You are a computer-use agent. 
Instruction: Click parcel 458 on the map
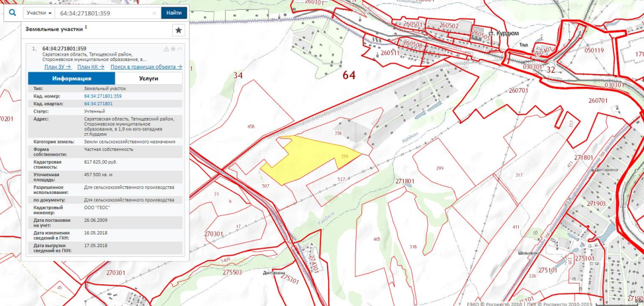pyautogui.click(x=250, y=126)
